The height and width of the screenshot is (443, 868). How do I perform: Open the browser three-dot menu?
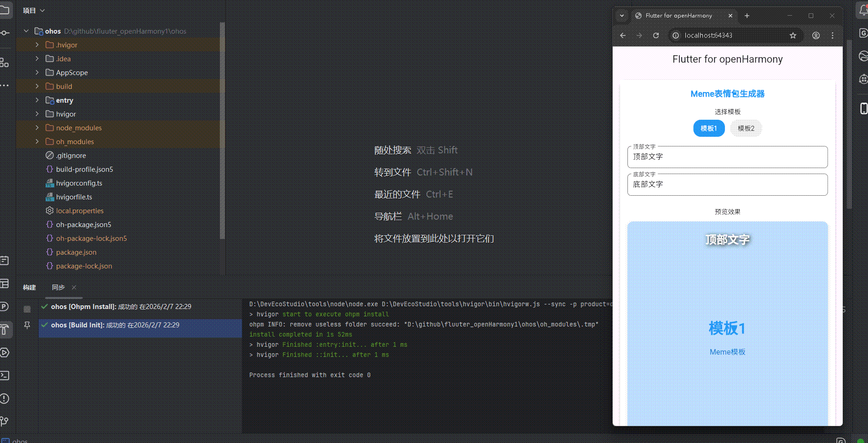point(833,35)
